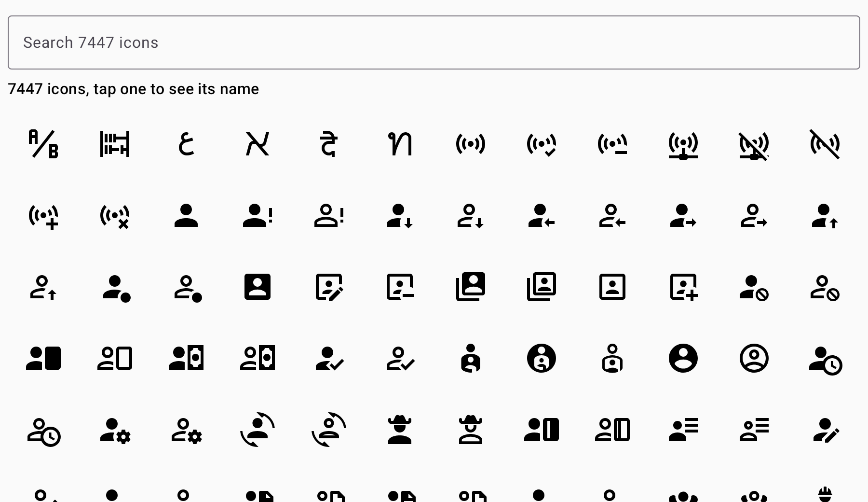Pick the filled account with blank card icon
Screen dimensions: 868x502
coord(43,358)
